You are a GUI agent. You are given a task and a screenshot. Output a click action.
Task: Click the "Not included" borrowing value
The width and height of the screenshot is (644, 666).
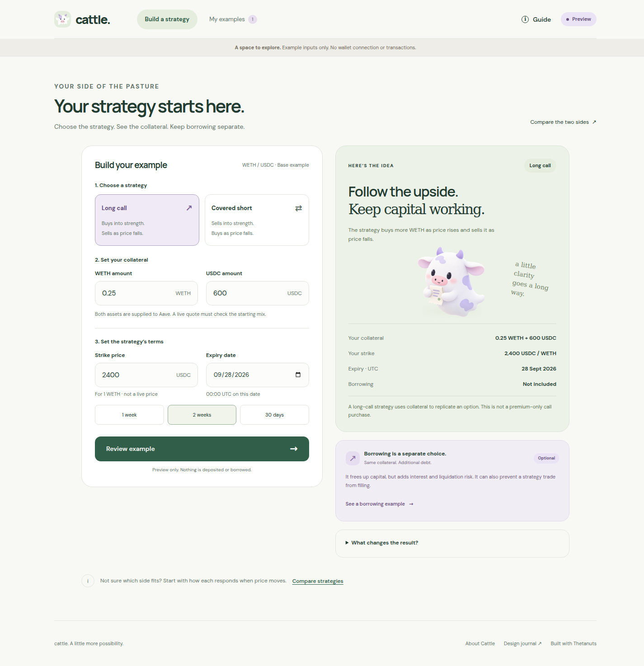click(x=540, y=384)
